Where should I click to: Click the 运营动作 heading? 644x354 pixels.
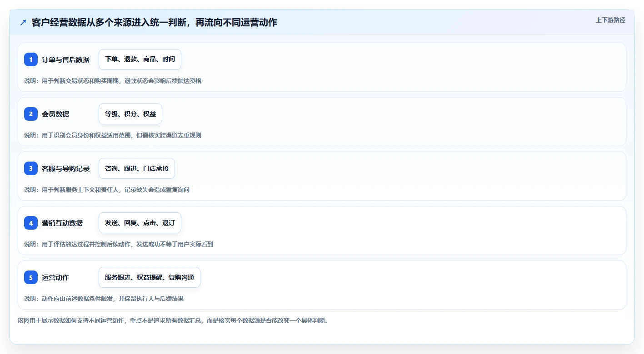55,277
